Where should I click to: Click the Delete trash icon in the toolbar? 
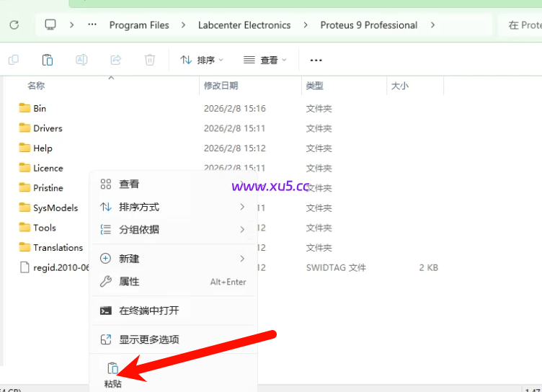point(149,60)
